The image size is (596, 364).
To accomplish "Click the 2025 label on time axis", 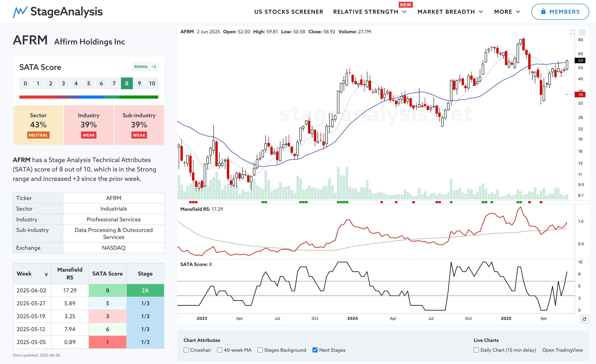I will 506,318.
